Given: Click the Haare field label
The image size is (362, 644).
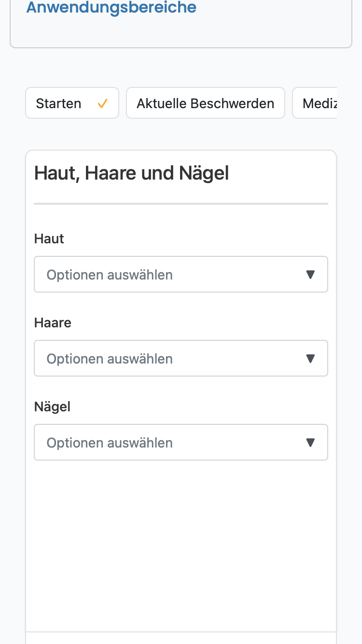Looking at the screenshot, I should tap(53, 322).
